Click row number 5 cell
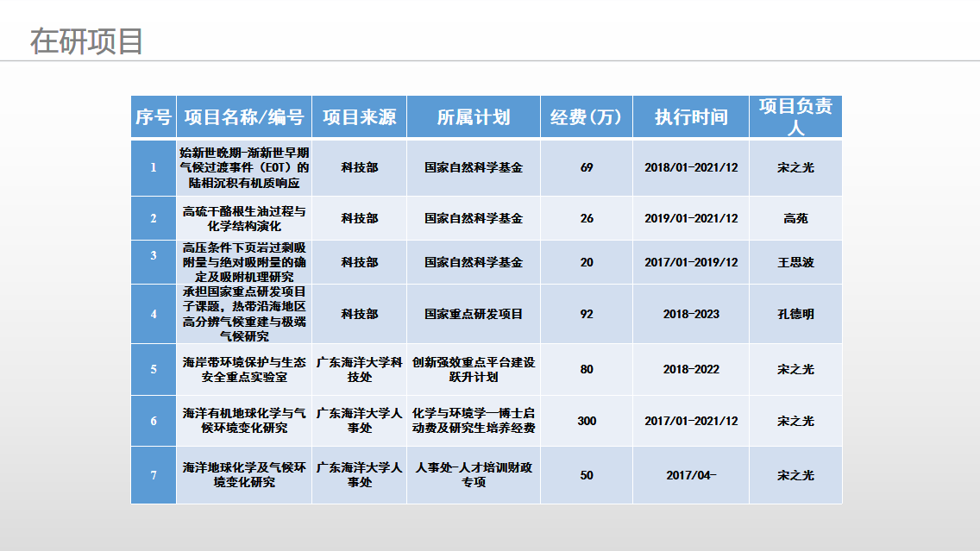The image size is (980, 551). pos(154,369)
